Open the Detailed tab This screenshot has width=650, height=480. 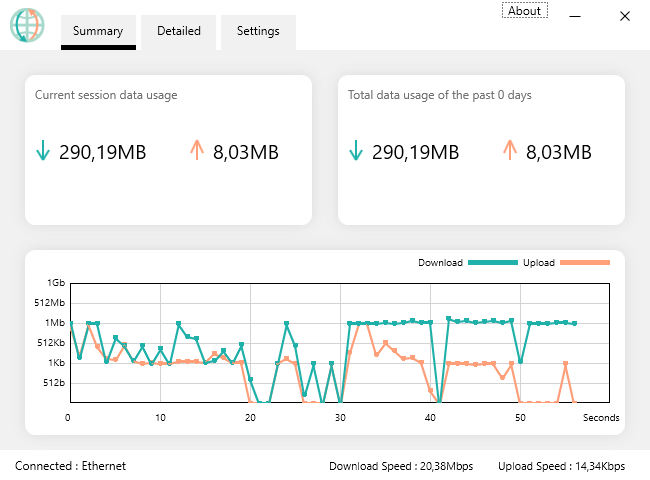pyautogui.click(x=179, y=31)
